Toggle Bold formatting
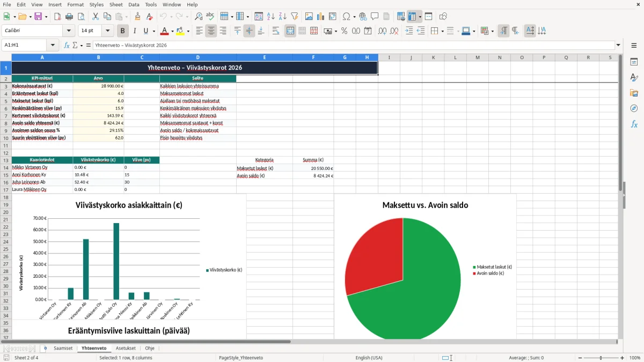644x362 pixels. (x=123, y=31)
